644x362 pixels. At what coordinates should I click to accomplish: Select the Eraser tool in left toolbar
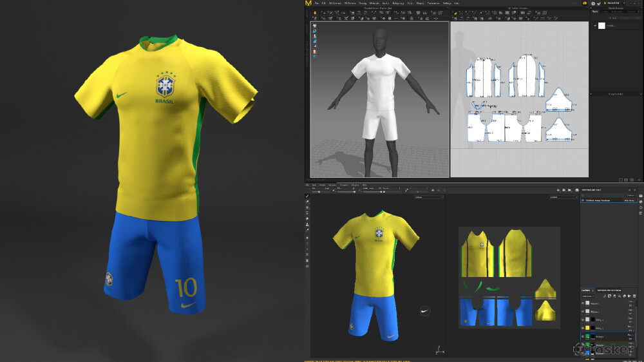click(x=307, y=202)
